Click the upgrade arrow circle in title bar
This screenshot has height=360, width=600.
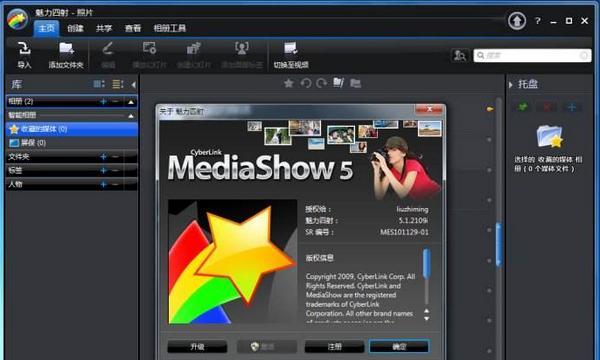(517, 21)
